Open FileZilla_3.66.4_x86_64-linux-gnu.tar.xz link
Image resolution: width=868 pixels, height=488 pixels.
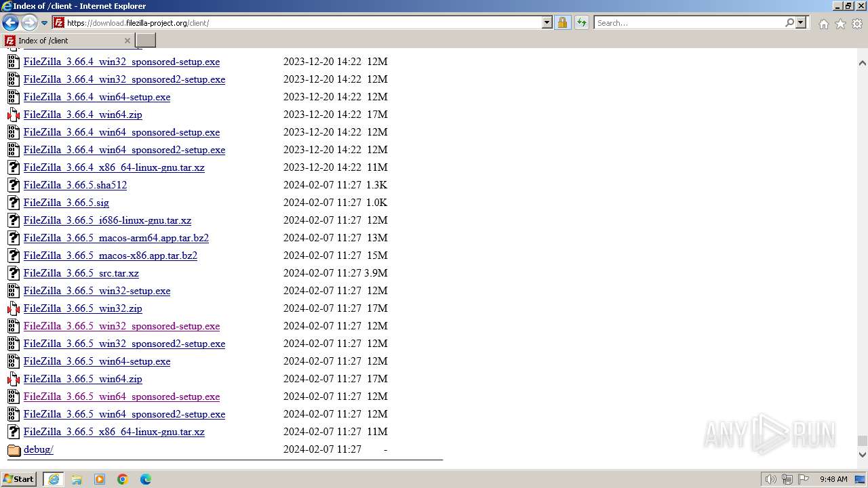coord(114,167)
